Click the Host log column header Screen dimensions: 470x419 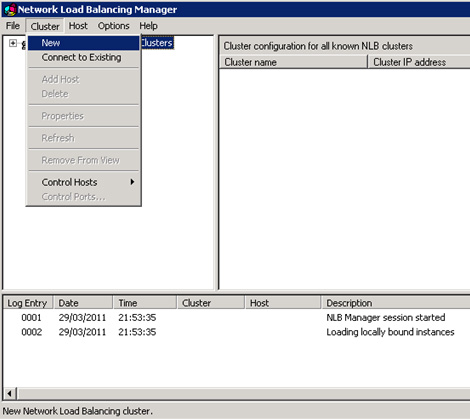283,303
